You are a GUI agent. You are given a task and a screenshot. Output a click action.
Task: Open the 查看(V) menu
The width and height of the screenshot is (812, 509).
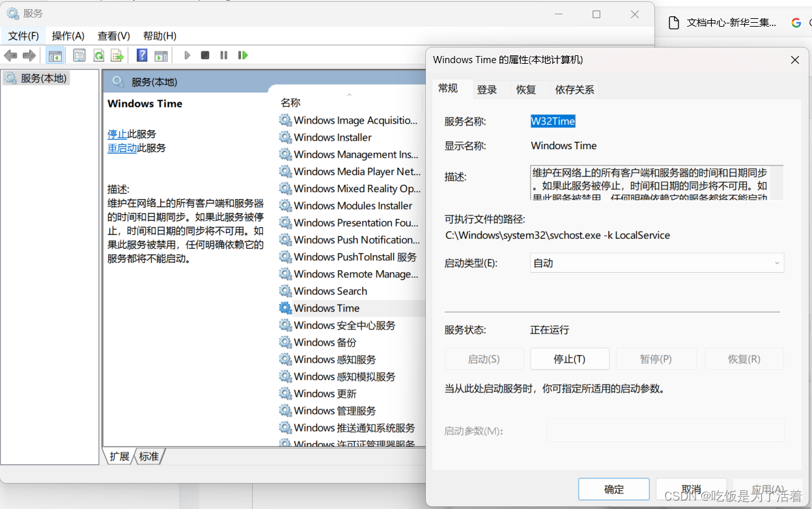click(x=114, y=36)
